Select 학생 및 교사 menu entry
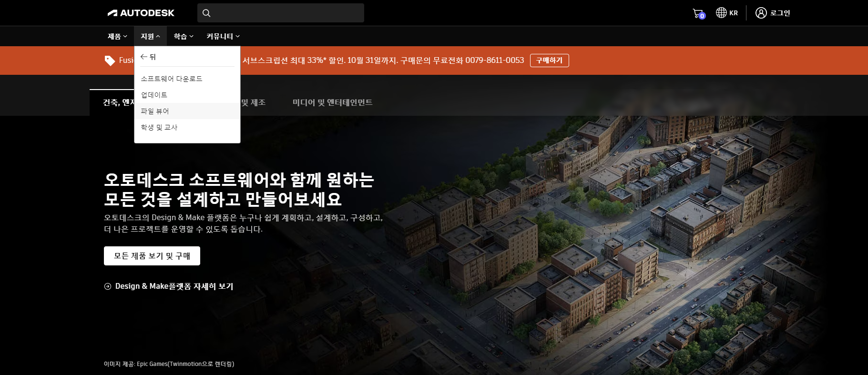868x375 pixels. (187, 127)
